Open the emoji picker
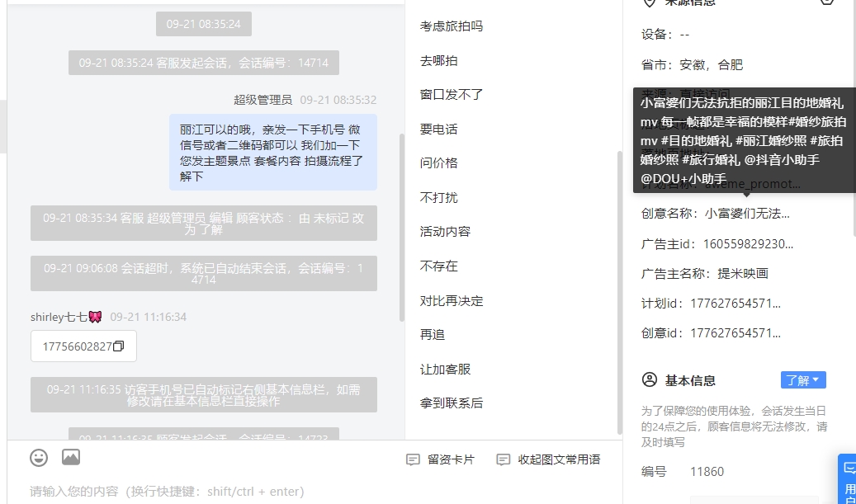Screen dimensions: 856x504 39,458
